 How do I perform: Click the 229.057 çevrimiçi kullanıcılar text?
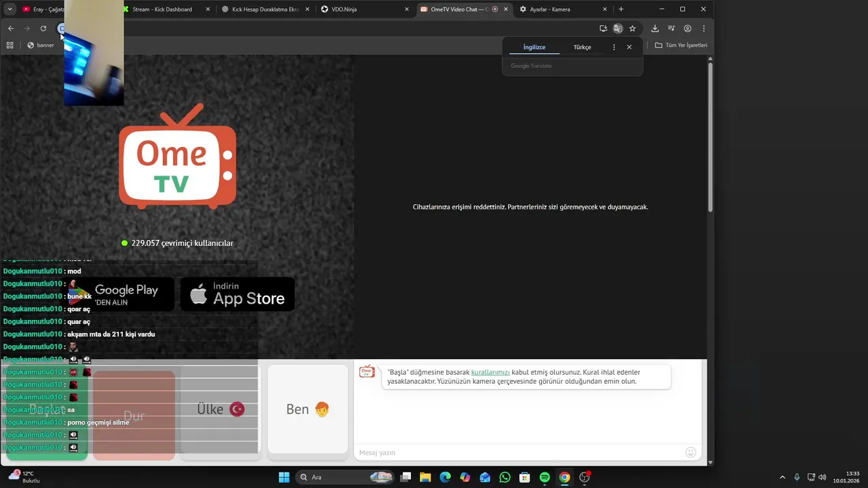pyautogui.click(x=182, y=243)
